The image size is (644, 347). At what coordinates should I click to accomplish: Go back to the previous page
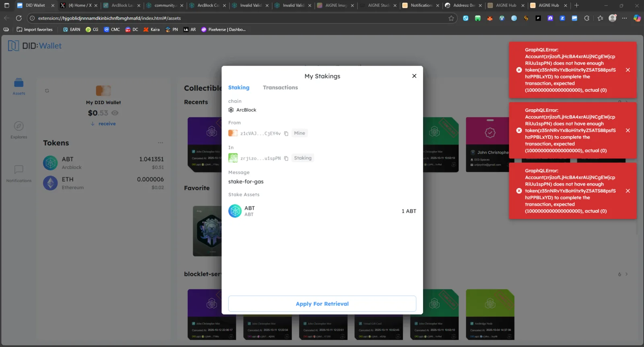[6, 18]
